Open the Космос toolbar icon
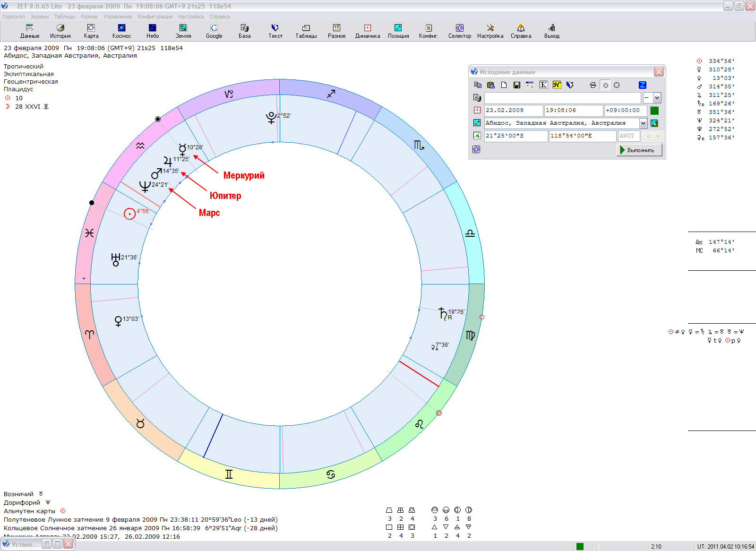 [x=121, y=31]
